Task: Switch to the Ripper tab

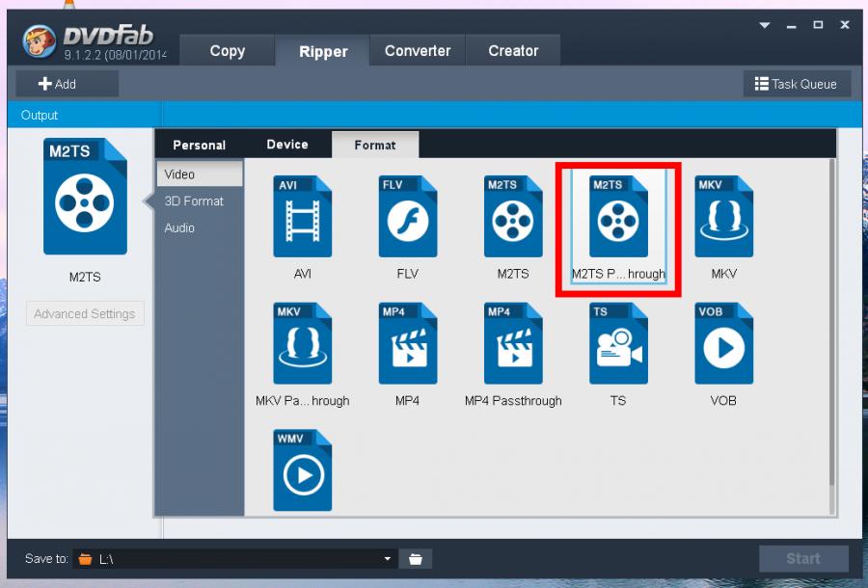Action: pos(323,51)
